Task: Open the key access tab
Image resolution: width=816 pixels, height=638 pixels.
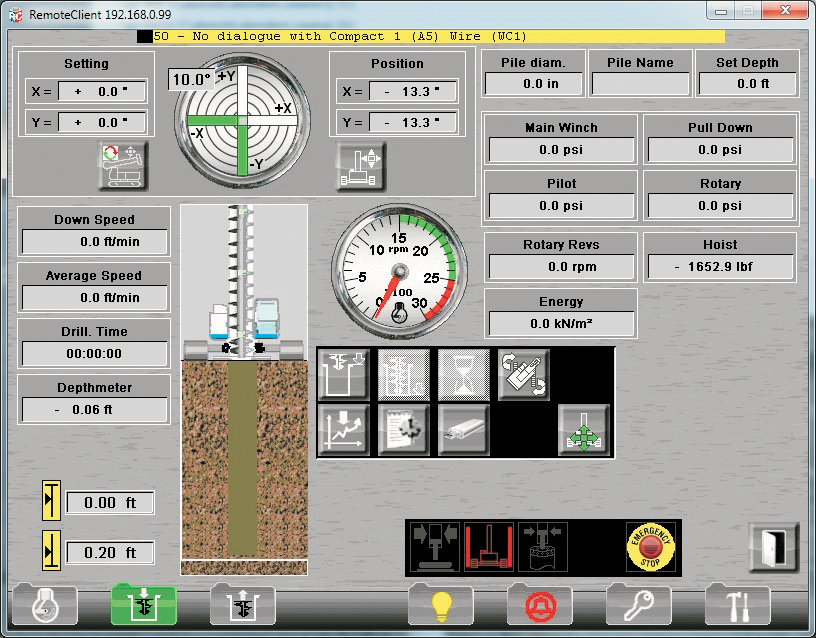Action: (638, 607)
